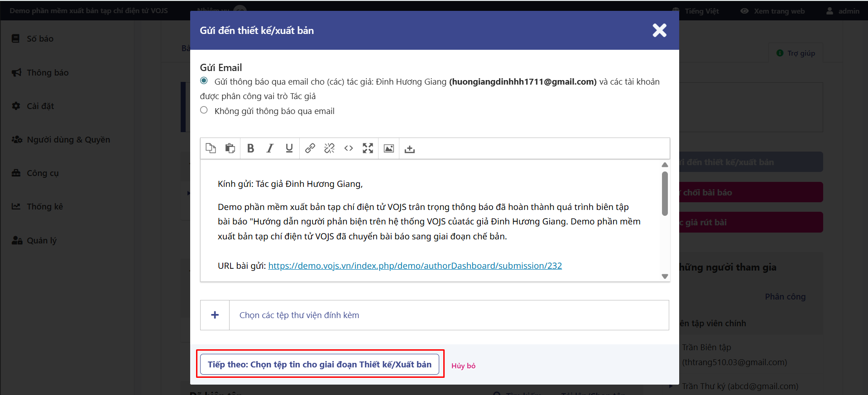Click the Paste icon in editor toolbar
Screen dimensions: 868x395
point(230,148)
